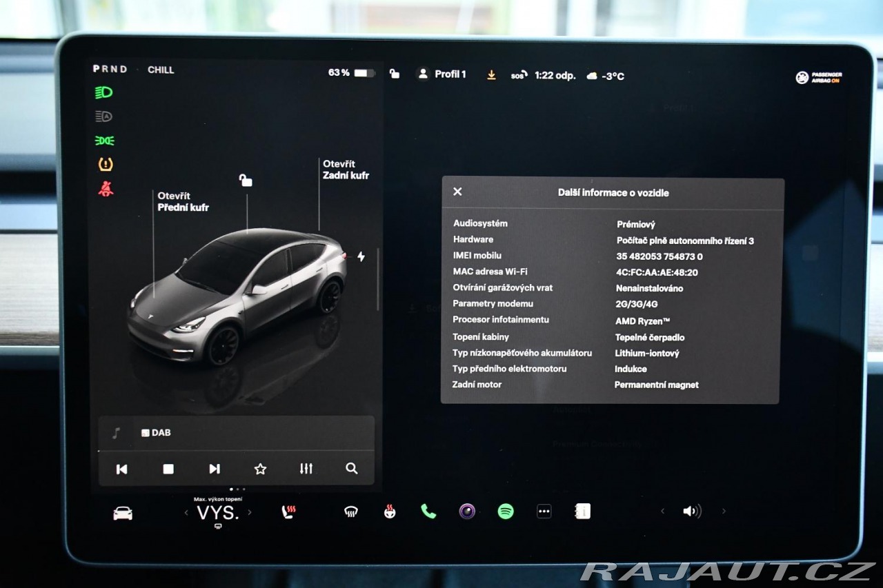Toggle favorite star for DAB station
Viewport: 883px width, 588px height.
[260, 469]
